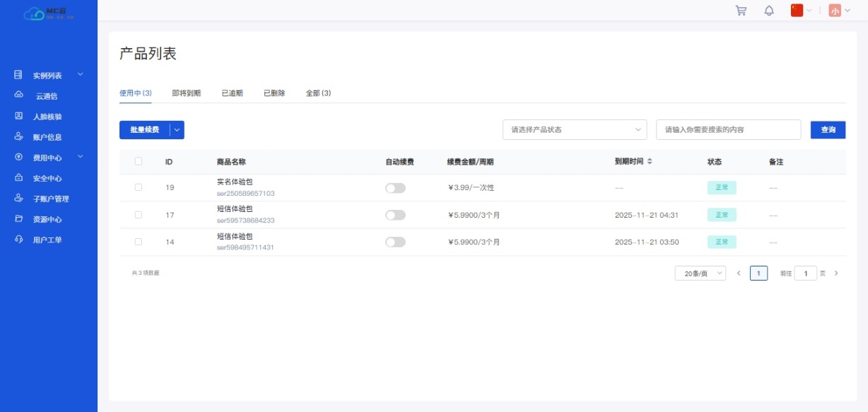Open the user avatar menu
Image resolution: width=868 pixels, height=412 pixels.
(835, 11)
